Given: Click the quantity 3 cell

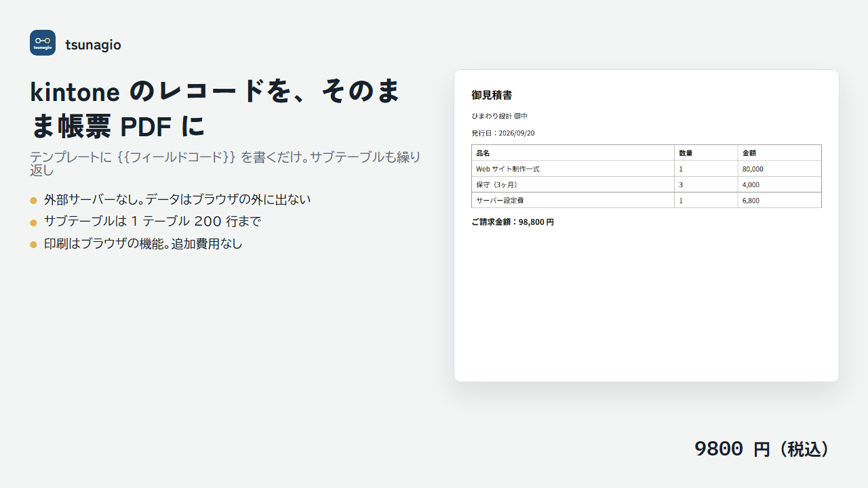Looking at the screenshot, I should point(706,184).
